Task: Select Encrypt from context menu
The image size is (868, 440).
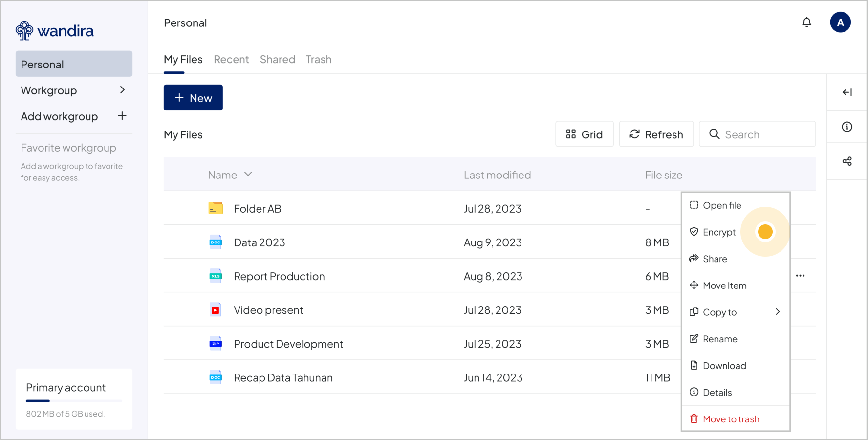Action: [x=718, y=232]
